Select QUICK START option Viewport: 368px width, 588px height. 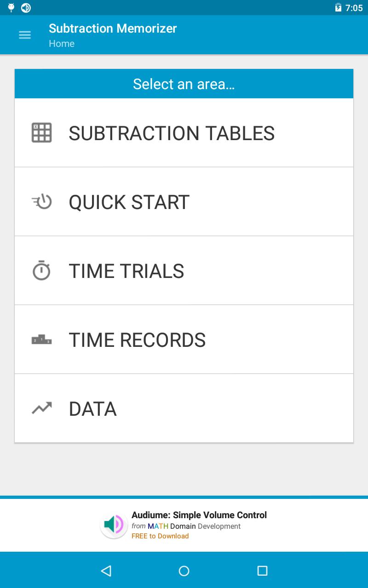point(129,202)
